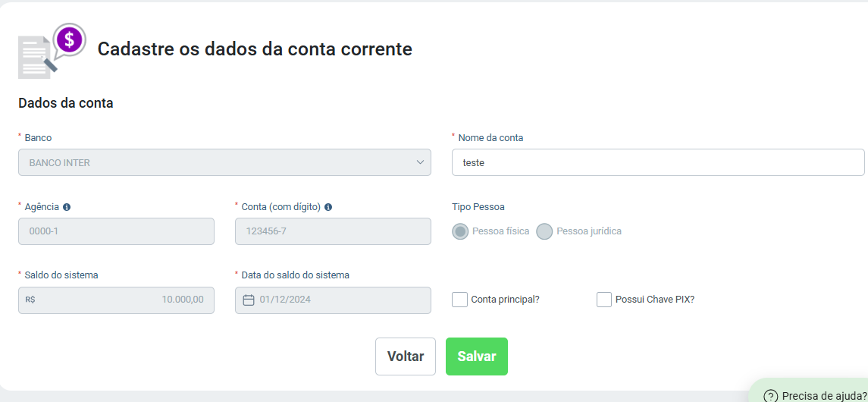This screenshot has height=402, width=868.
Task: Click the Agência input field
Action: coord(116,231)
